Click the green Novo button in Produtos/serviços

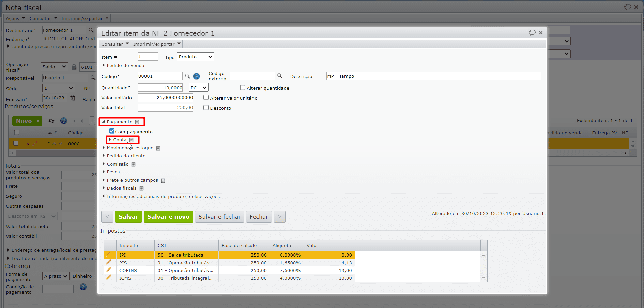coord(27,121)
